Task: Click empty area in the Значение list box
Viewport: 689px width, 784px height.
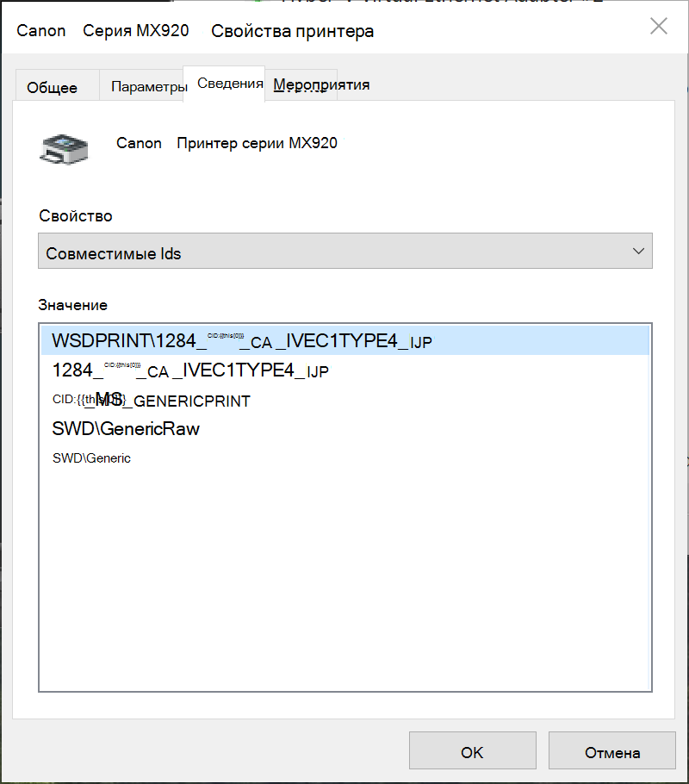Action: tap(345, 580)
